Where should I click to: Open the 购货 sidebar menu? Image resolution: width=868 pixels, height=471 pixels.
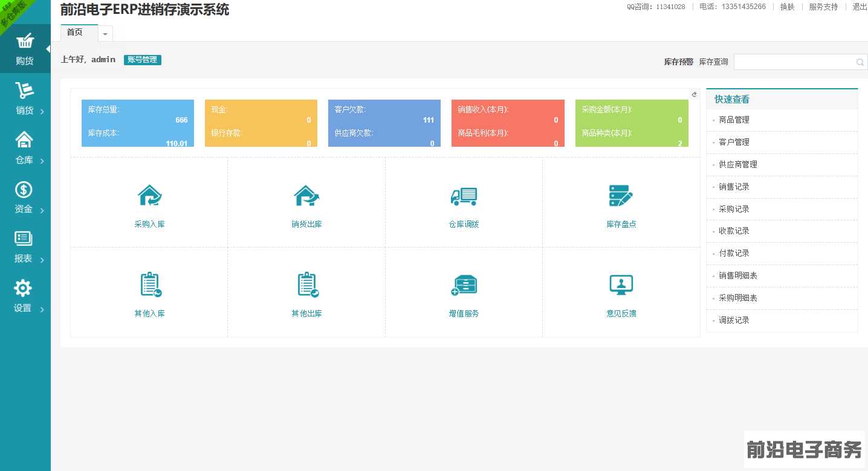25,50
